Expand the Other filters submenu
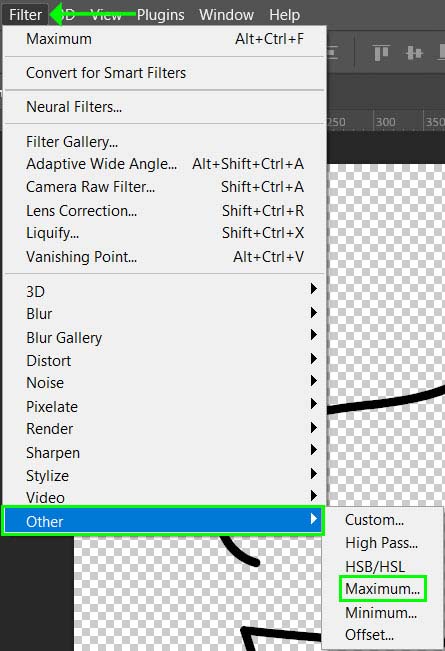The image size is (445, 651). coord(164,521)
